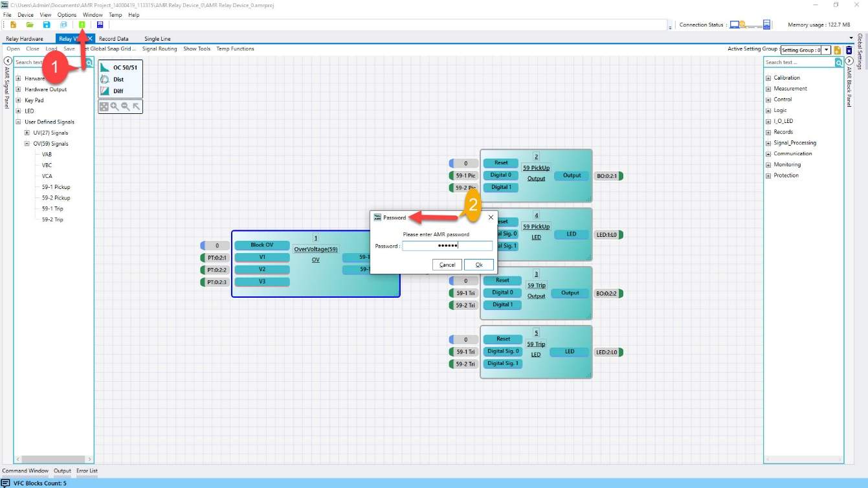Collapse the AMR Signal Panel arrow
Image resolution: width=868 pixels, height=488 pixels.
click(8, 61)
